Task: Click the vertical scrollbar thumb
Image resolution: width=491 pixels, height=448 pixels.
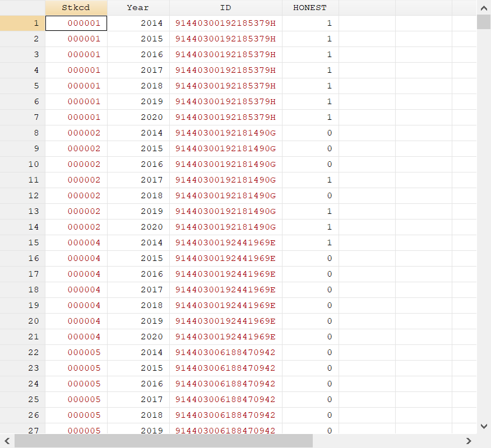Action: click(x=484, y=22)
